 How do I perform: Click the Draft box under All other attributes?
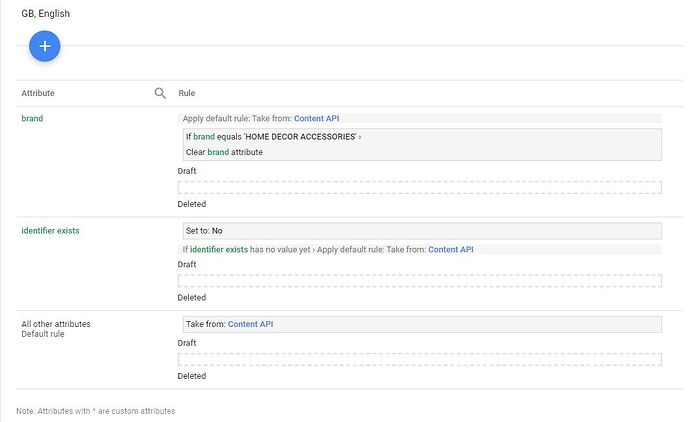click(x=419, y=360)
